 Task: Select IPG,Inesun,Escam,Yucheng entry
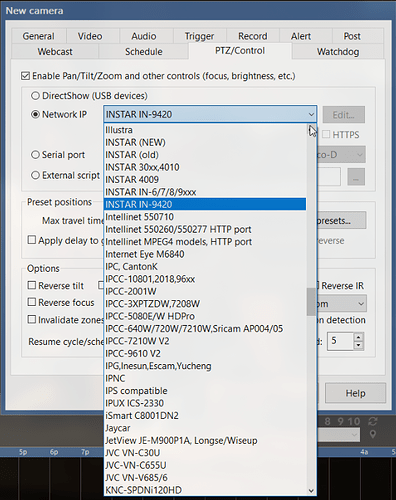coord(205,366)
